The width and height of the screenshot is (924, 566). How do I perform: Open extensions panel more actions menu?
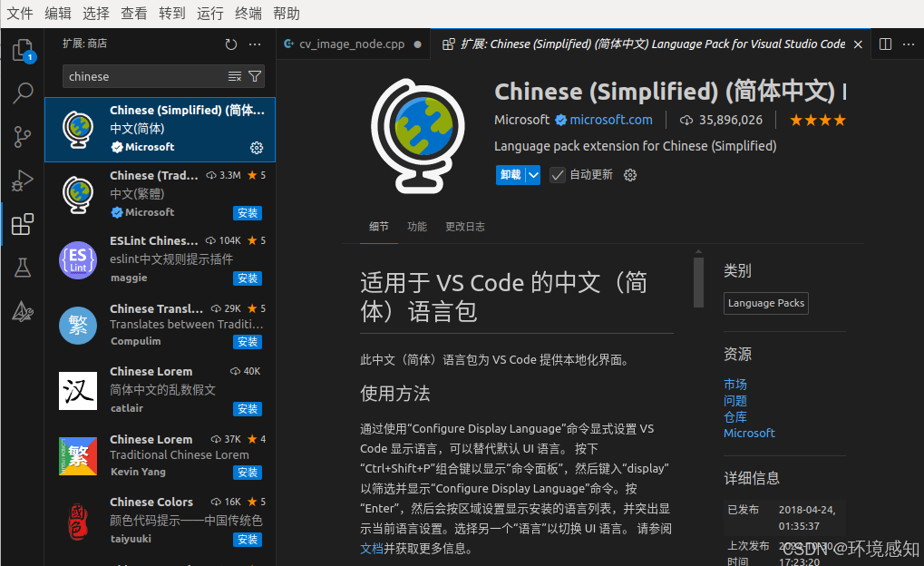[255, 44]
